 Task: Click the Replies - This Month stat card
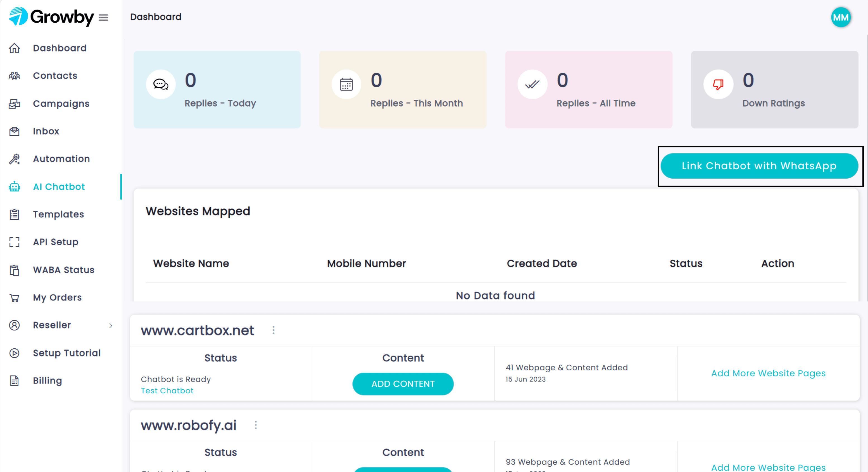403,90
